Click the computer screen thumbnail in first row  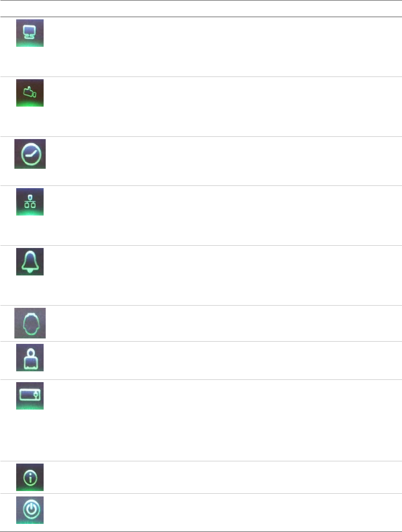click(30, 33)
